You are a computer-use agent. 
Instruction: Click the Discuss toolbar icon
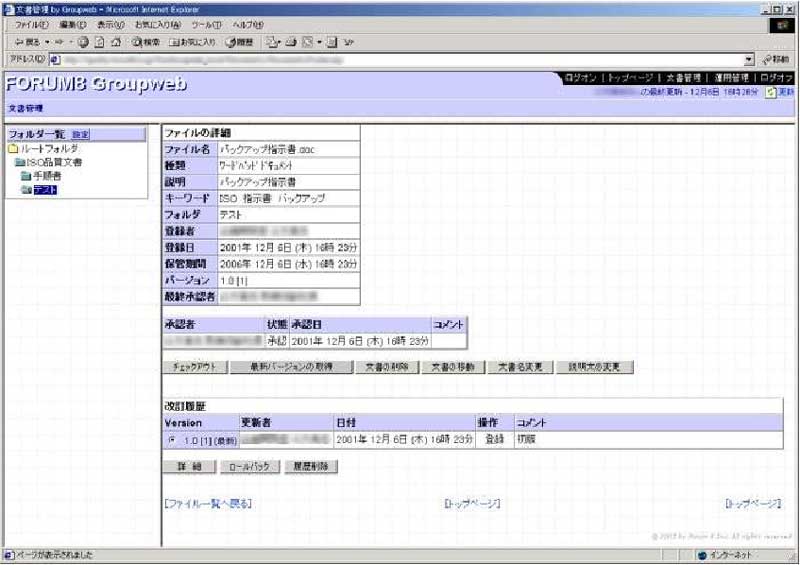click(x=332, y=42)
